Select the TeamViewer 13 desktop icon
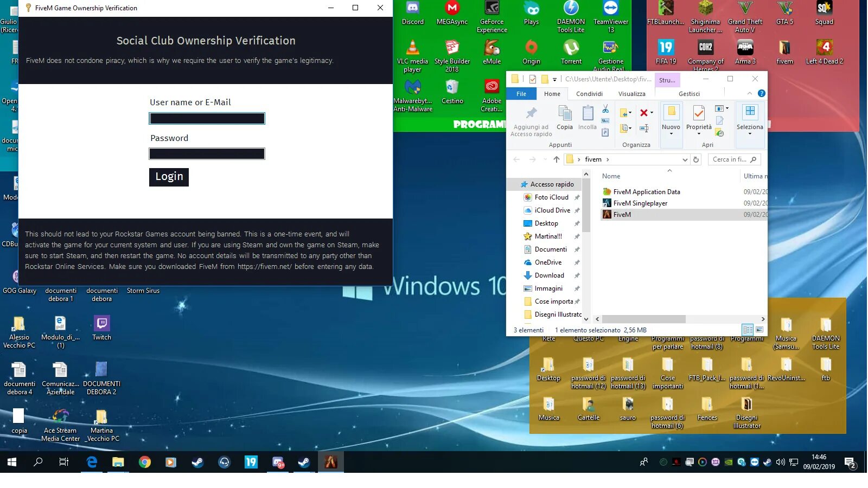Viewport: 868px width, 488px height. pyautogui.click(x=611, y=17)
